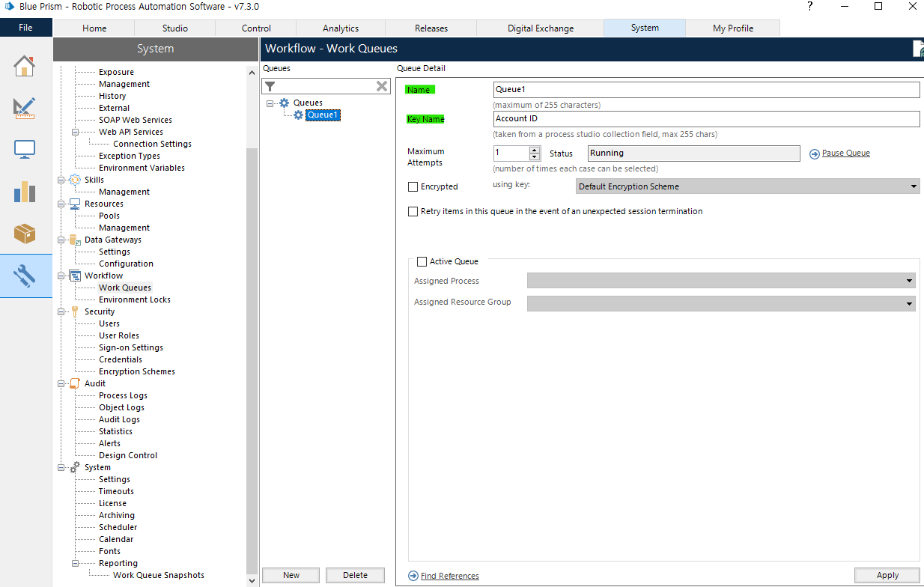Click the Security key icon in tree
Image resolution: width=924 pixels, height=587 pixels.
[75, 311]
